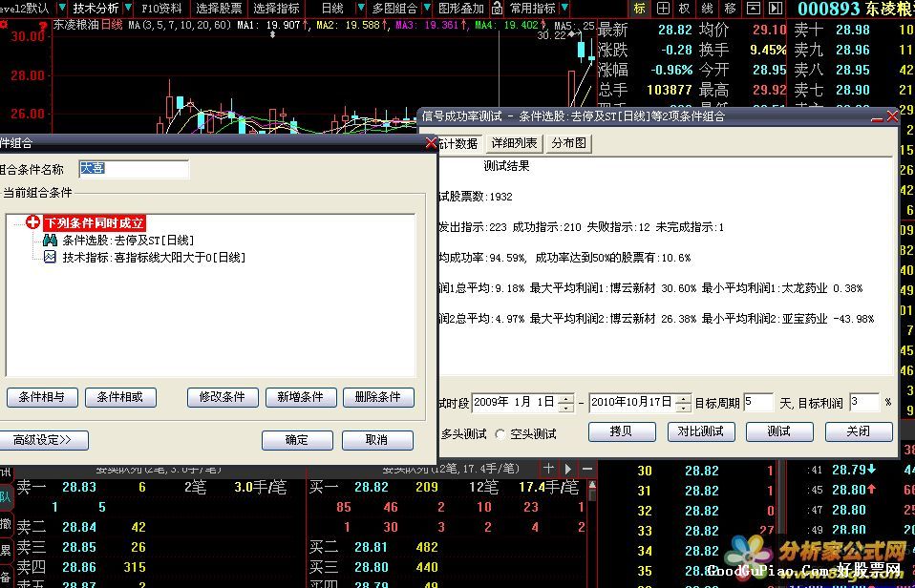This screenshot has height=588, width=915.
Task: Open the 图形叠加 menu
Action: tap(461, 9)
